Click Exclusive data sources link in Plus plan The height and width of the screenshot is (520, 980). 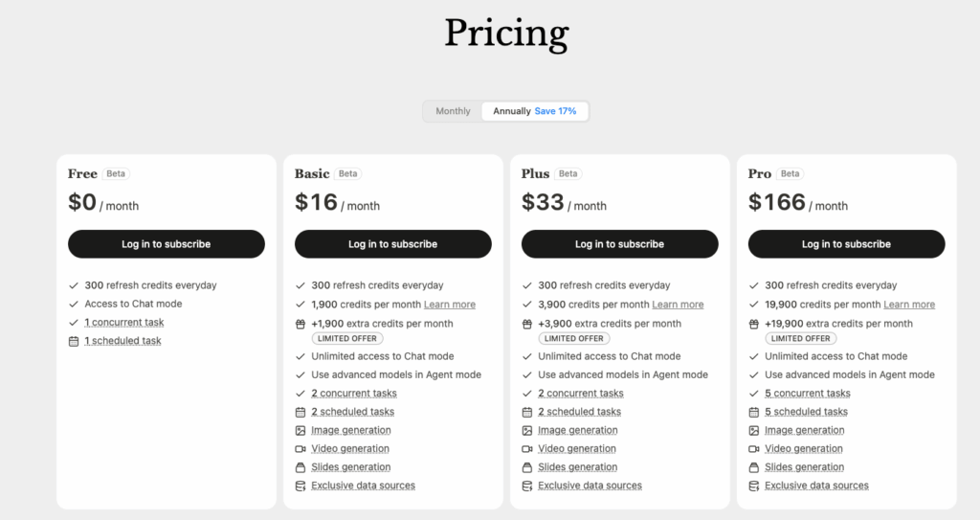click(x=590, y=486)
